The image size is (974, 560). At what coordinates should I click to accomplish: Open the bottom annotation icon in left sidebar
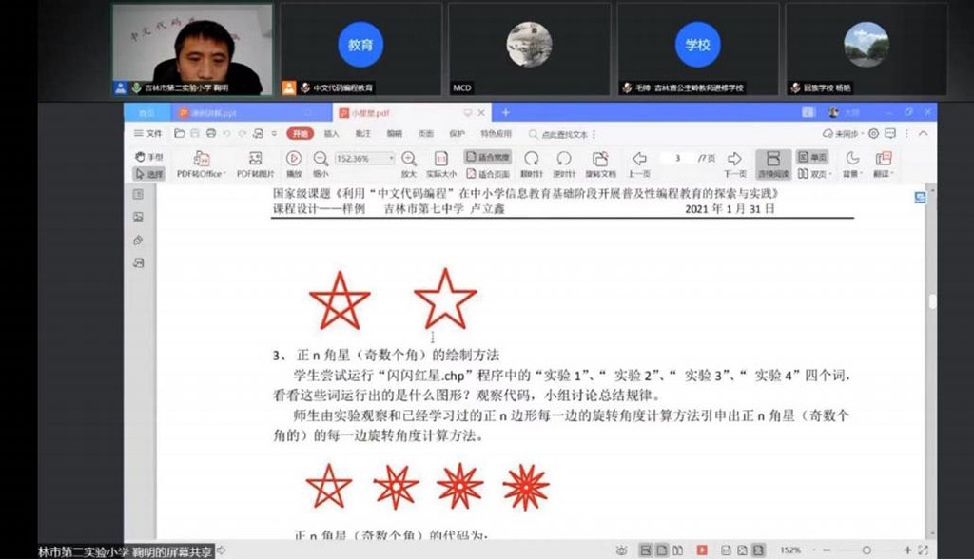(x=139, y=263)
